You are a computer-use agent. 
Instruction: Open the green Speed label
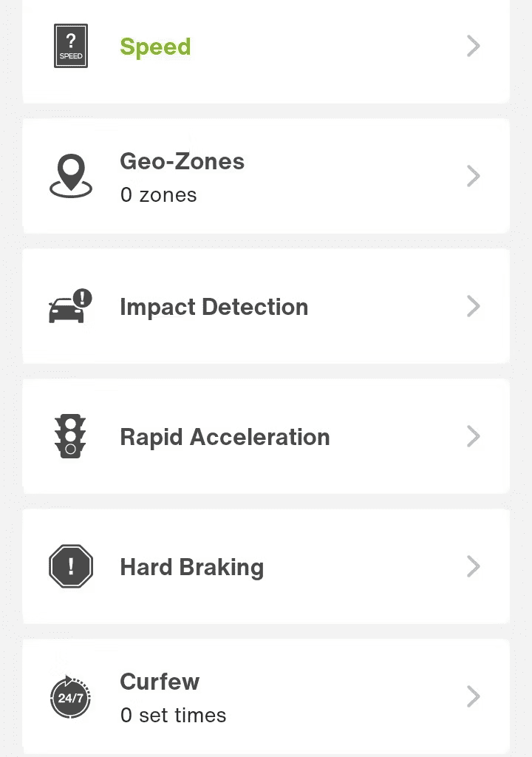pyautogui.click(x=155, y=47)
